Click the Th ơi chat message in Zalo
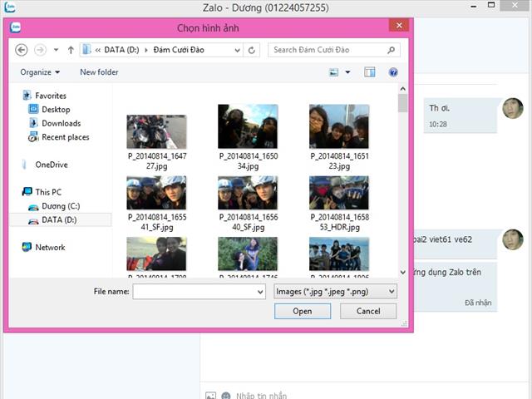 pyautogui.click(x=460, y=116)
